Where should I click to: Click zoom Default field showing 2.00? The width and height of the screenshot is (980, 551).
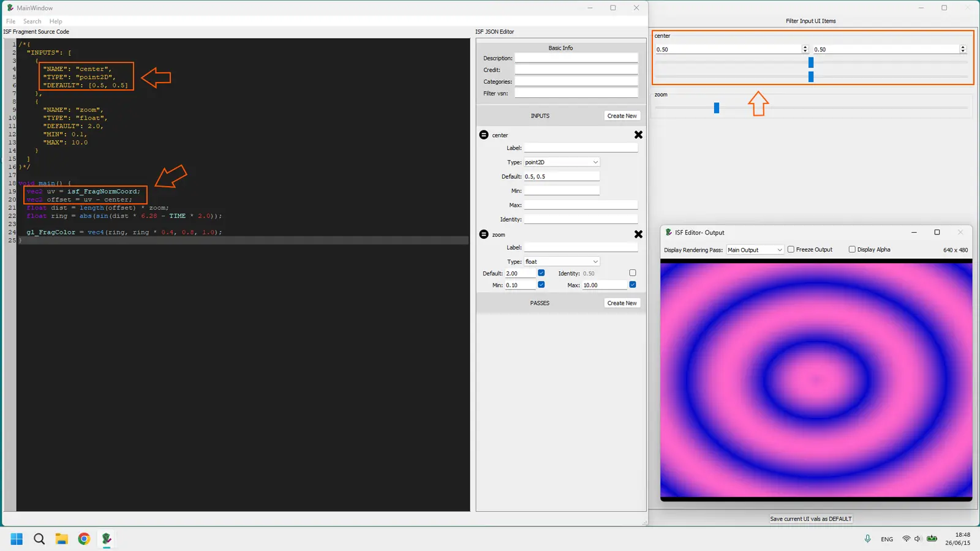520,274
